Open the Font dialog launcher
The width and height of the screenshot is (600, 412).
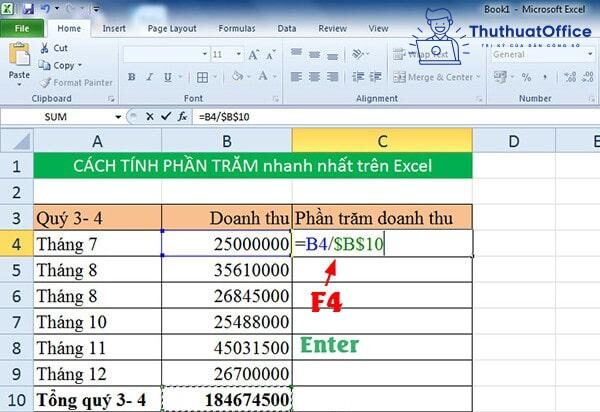(276, 99)
